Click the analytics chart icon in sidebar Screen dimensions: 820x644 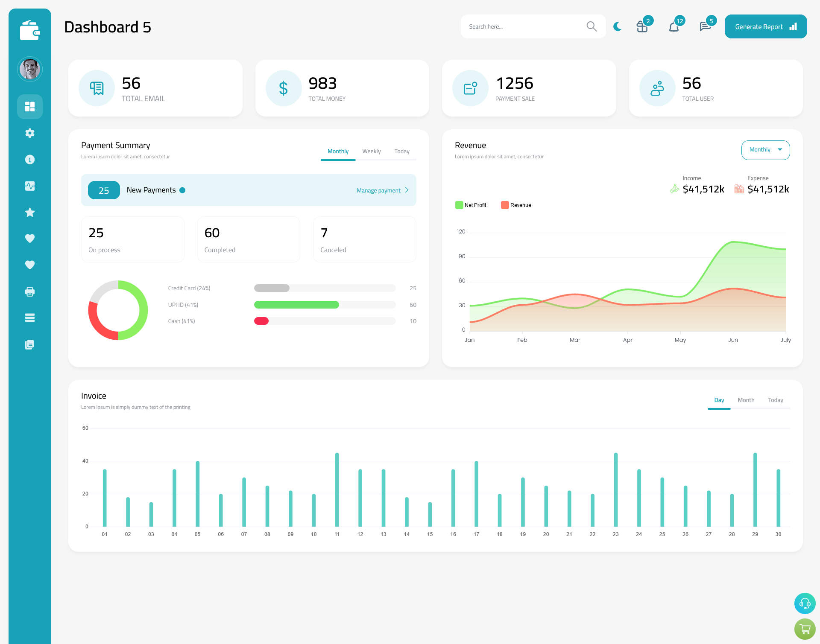30,186
